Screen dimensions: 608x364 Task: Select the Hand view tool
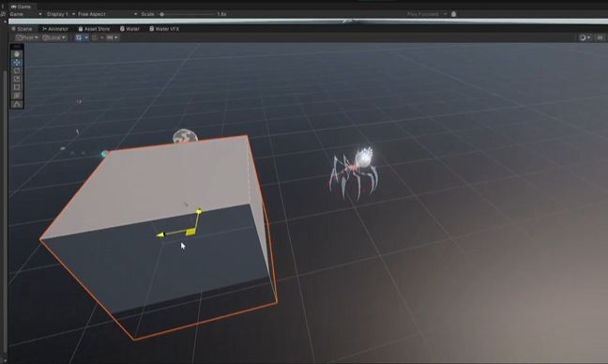(x=17, y=53)
